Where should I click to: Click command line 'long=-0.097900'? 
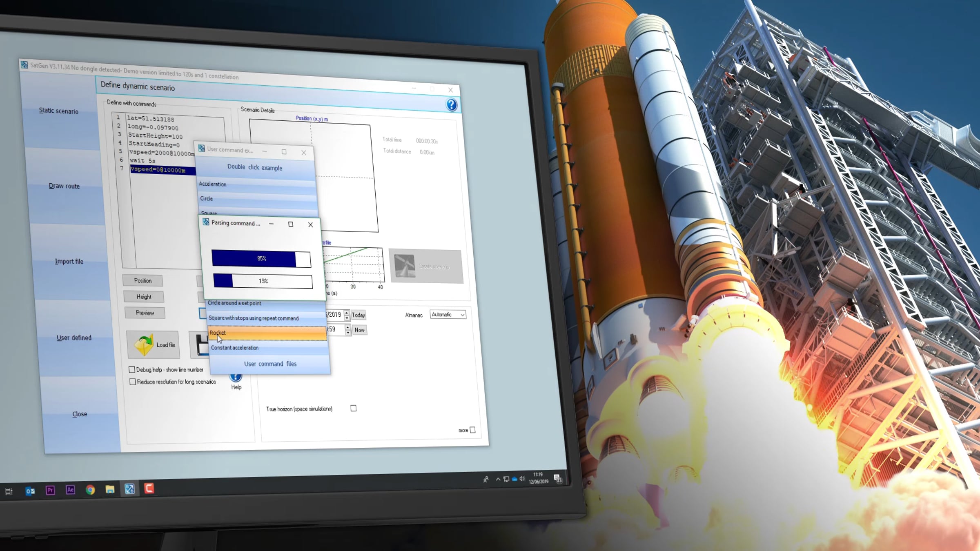click(153, 127)
